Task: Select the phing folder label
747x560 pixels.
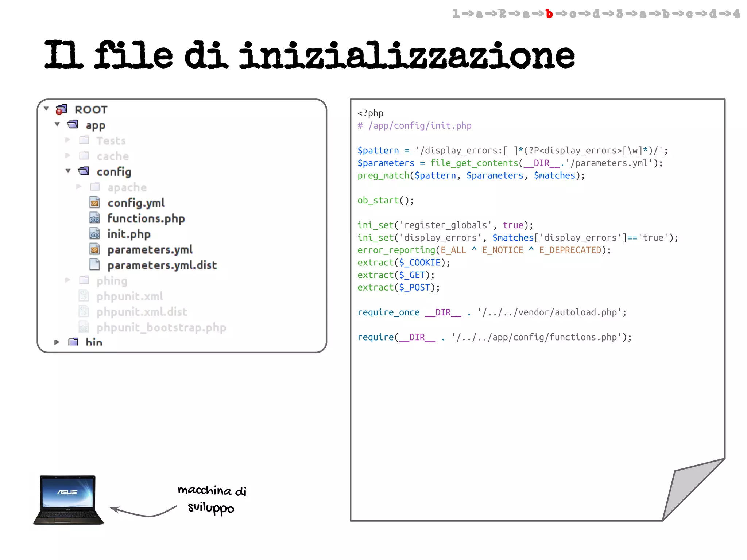Action: (x=112, y=281)
